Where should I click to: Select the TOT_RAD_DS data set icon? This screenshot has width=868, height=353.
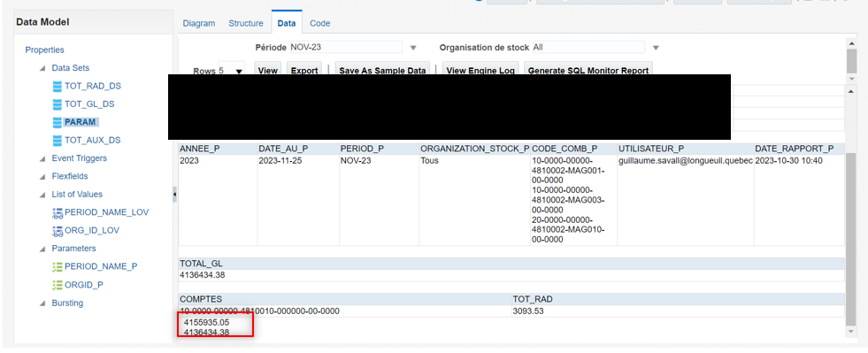[x=57, y=87]
